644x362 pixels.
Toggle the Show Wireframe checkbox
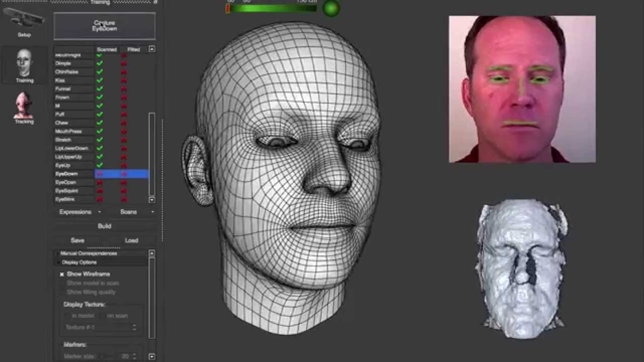pos(62,274)
